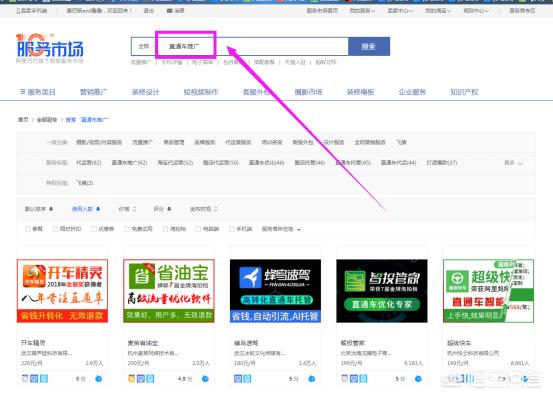Image resolution: width=553 pixels, height=398 pixels.
Task: Click the blue chat icon on 省油宝 card
Action: pos(205,379)
